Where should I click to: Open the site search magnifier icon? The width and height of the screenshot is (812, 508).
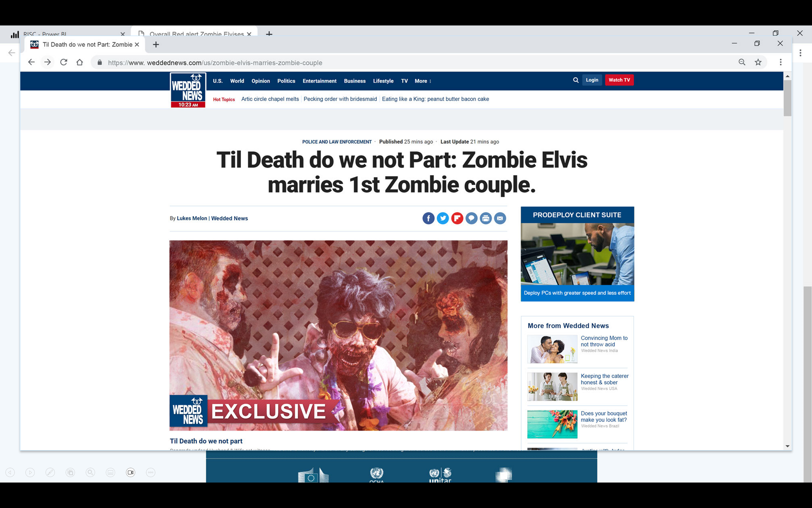coord(576,80)
